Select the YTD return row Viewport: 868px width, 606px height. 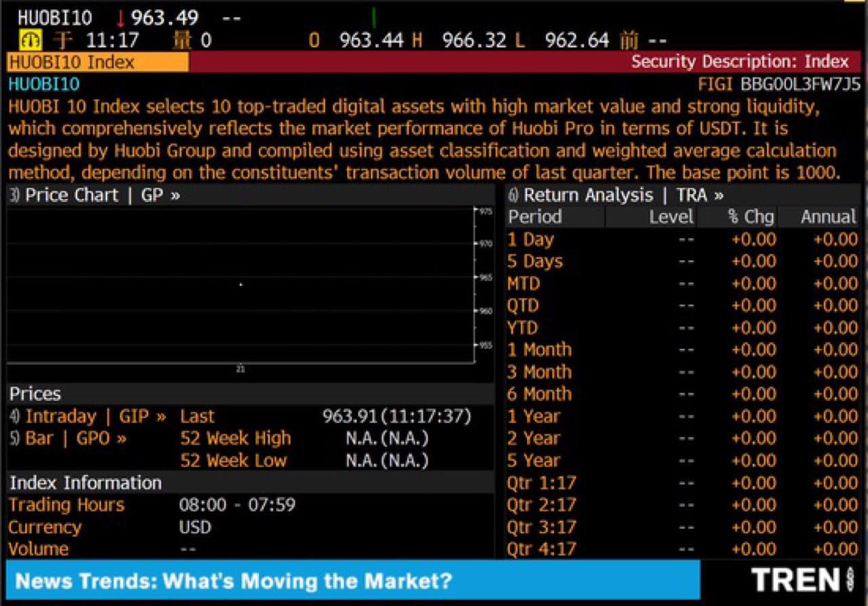[523, 328]
